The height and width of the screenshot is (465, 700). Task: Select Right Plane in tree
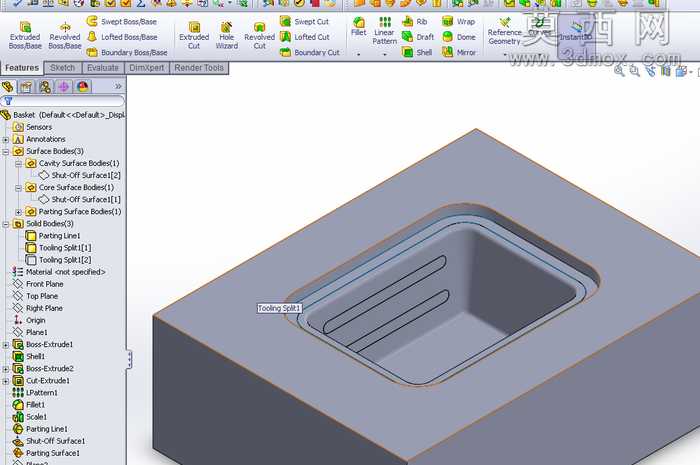point(38,308)
